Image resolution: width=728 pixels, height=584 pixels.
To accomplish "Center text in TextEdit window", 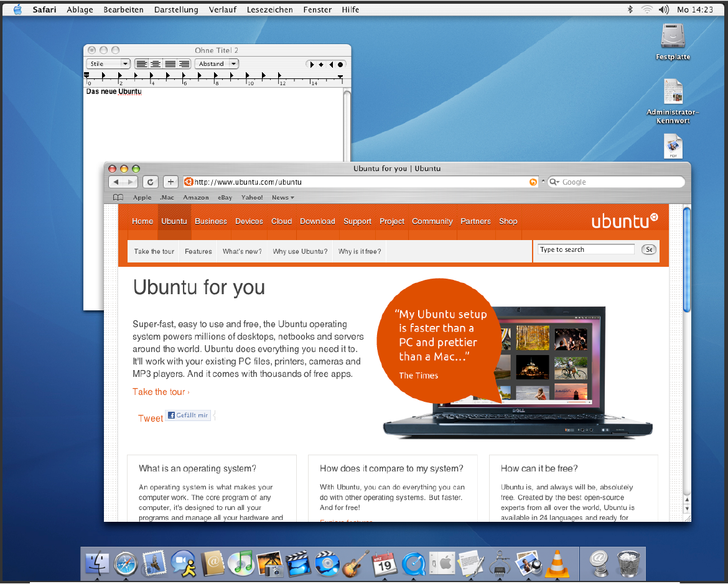I will pyautogui.click(x=156, y=64).
